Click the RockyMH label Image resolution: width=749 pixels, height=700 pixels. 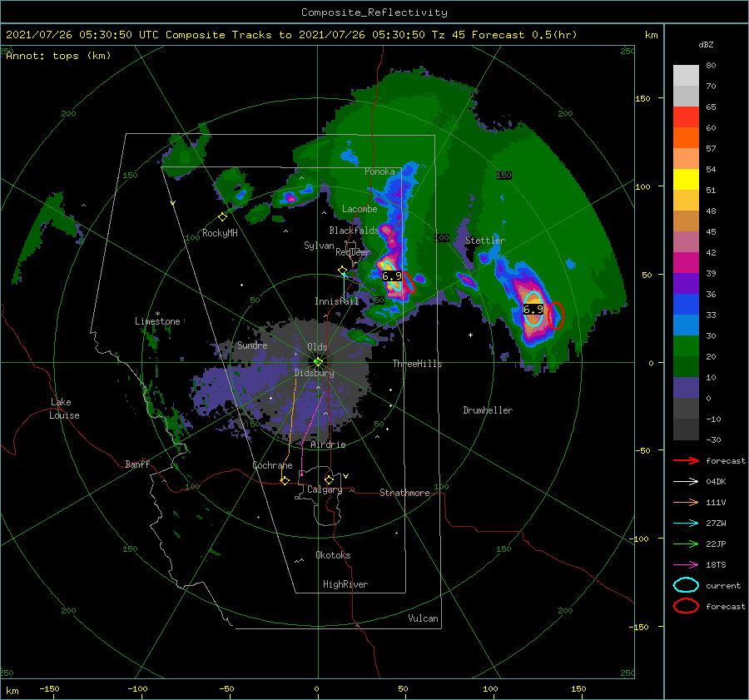(220, 233)
